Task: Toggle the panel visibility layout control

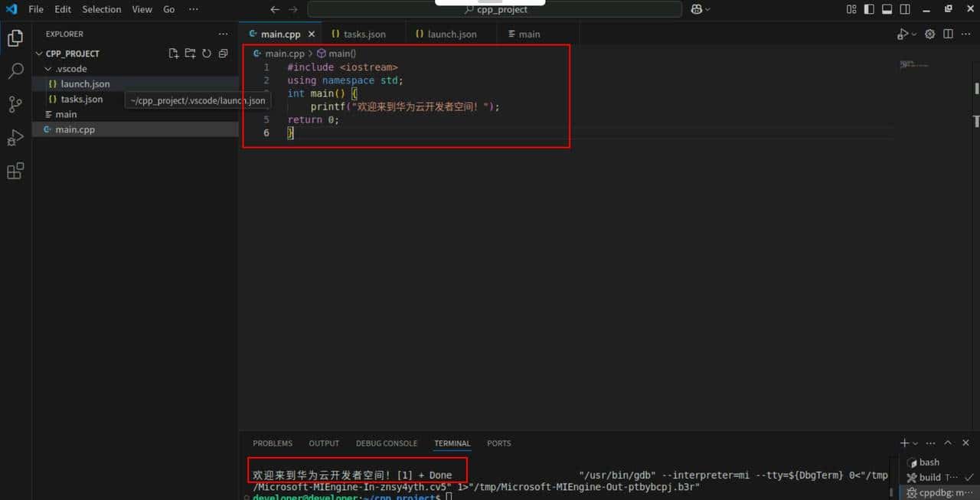Action: [x=887, y=8]
